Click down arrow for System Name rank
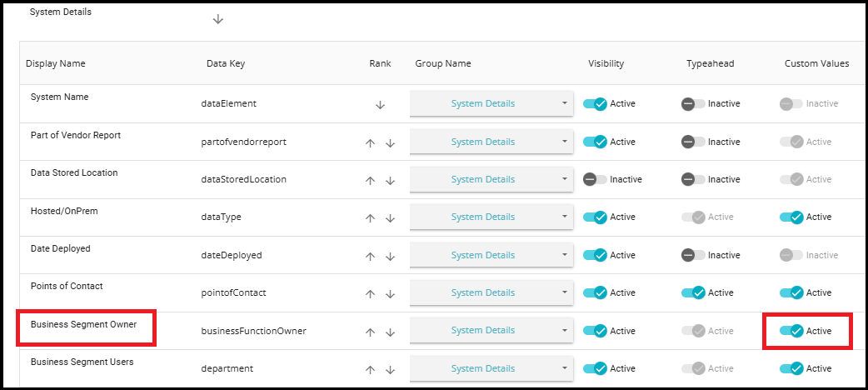868x390 pixels. coord(380,105)
